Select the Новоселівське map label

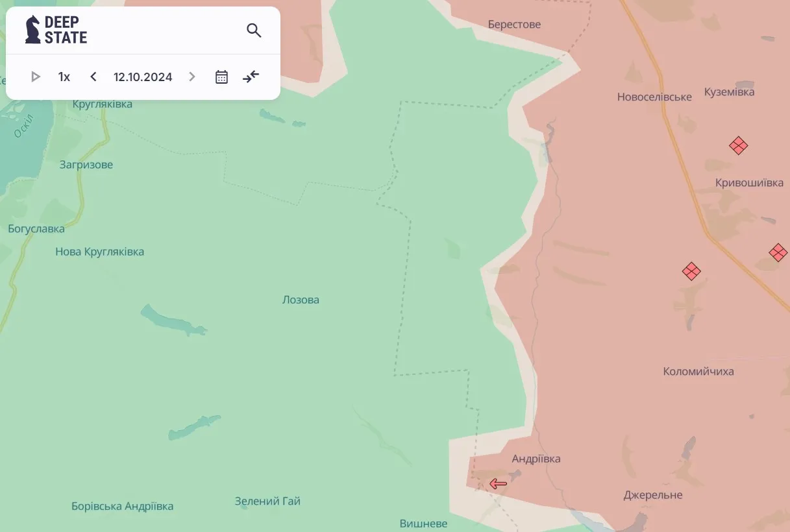(x=654, y=97)
